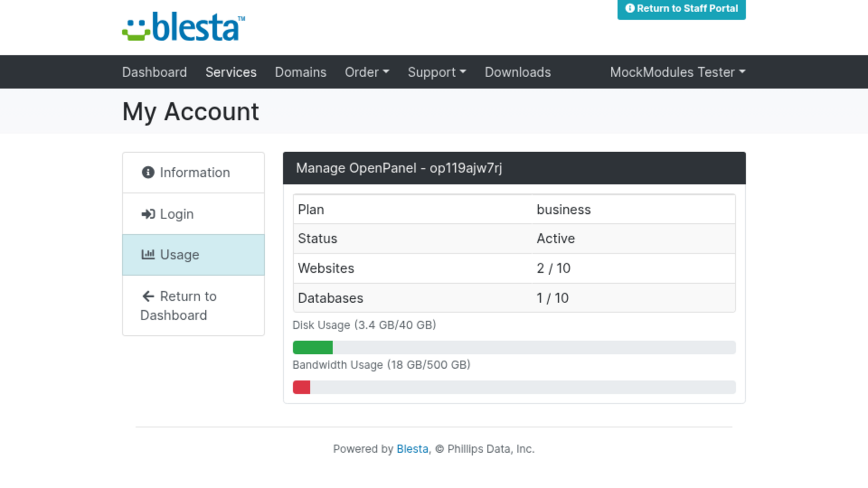
Task: Click the Plan row label
Action: (x=311, y=210)
